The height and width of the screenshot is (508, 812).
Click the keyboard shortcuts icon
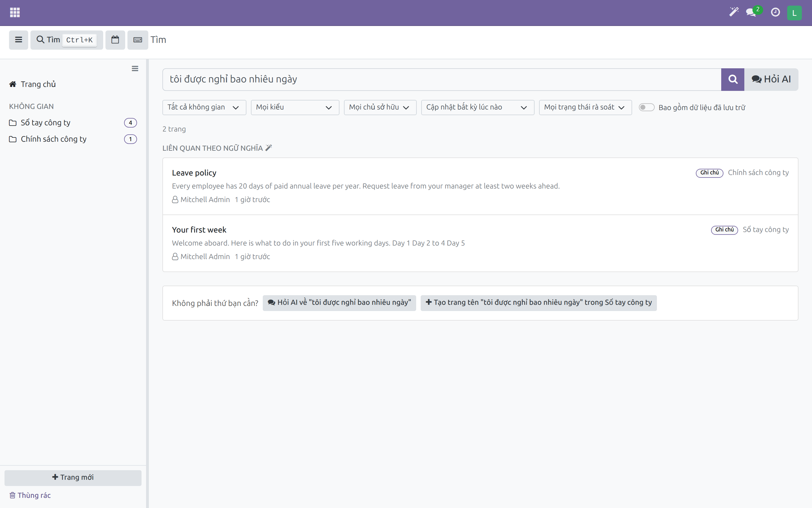(x=138, y=40)
